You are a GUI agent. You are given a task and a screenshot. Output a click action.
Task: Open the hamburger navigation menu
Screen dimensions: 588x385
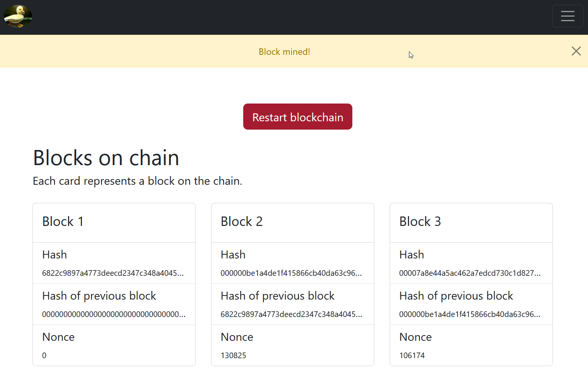click(568, 16)
